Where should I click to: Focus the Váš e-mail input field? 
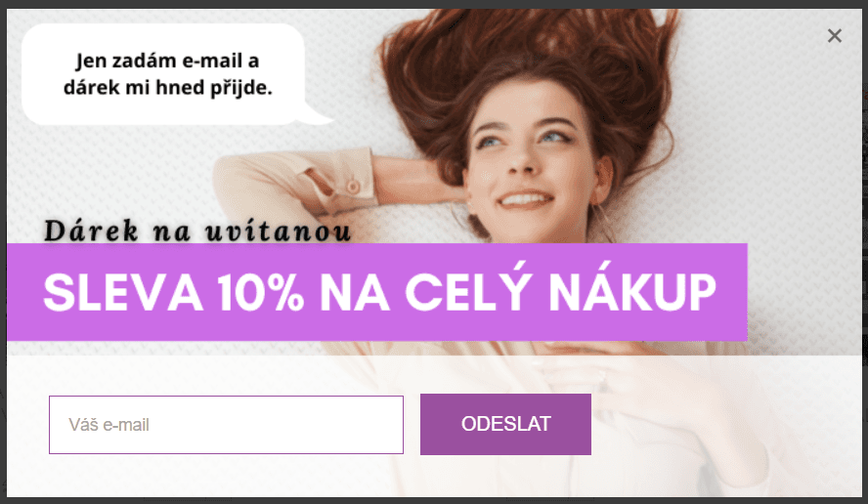226,425
